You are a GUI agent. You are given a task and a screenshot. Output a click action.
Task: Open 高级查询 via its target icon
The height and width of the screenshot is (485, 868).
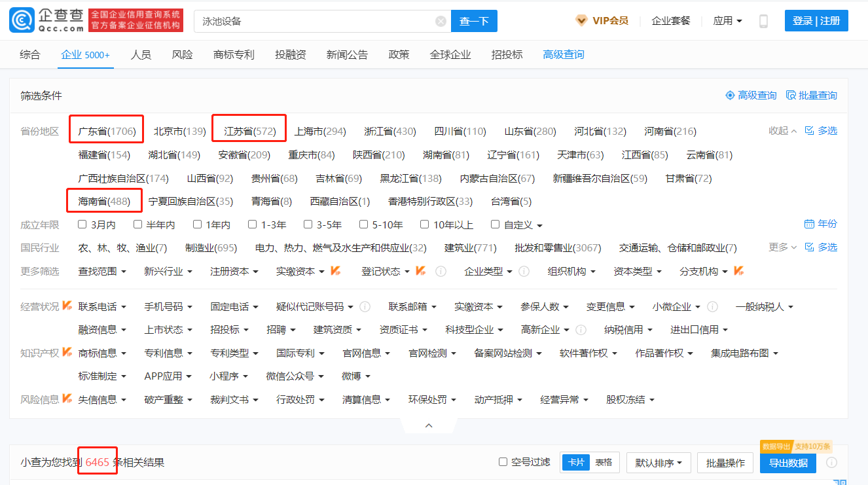[x=731, y=95]
